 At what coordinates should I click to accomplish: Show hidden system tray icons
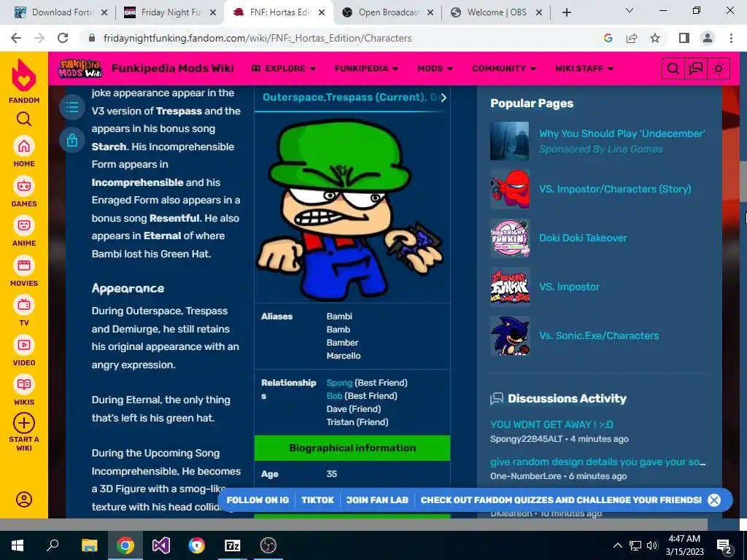617,545
